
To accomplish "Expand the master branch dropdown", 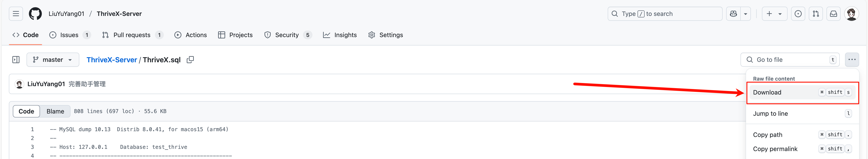I will (53, 60).
